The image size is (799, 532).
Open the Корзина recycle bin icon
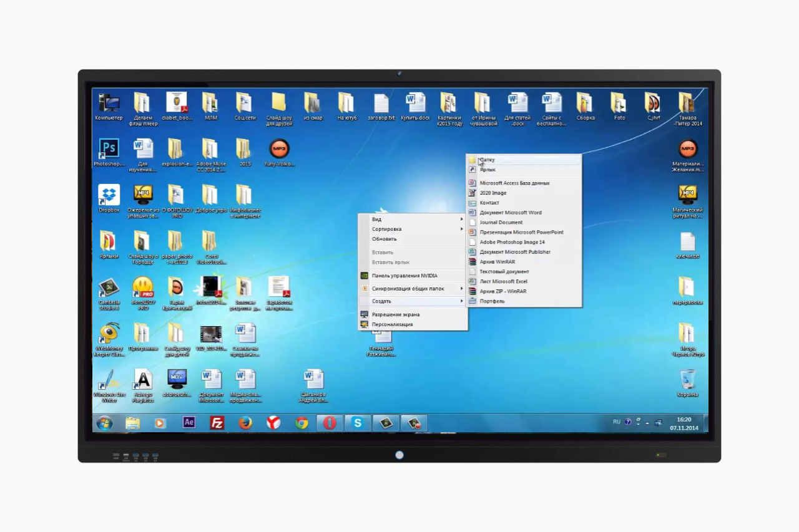pyautogui.click(x=687, y=383)
